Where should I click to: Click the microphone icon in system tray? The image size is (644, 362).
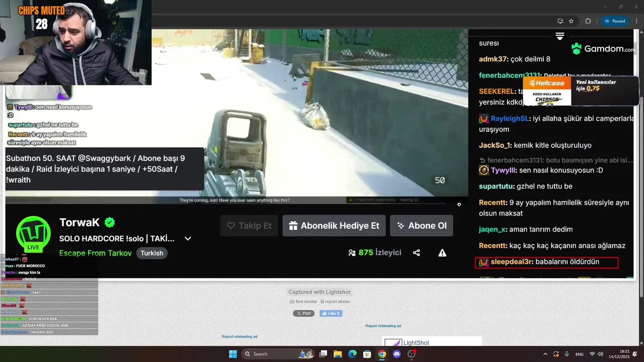click(x=567, y=354)
